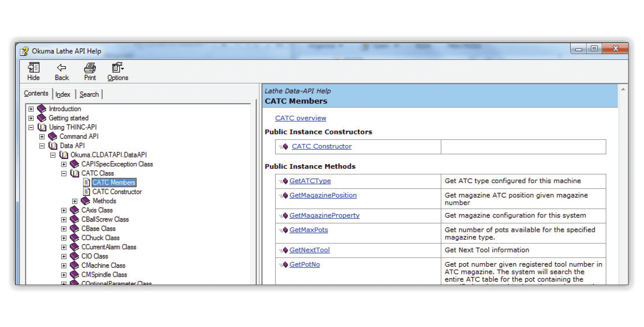Viewport: 644px width, 327px height.
Task: Open the GetMagazineProperty method link
Action: (325, 216)
